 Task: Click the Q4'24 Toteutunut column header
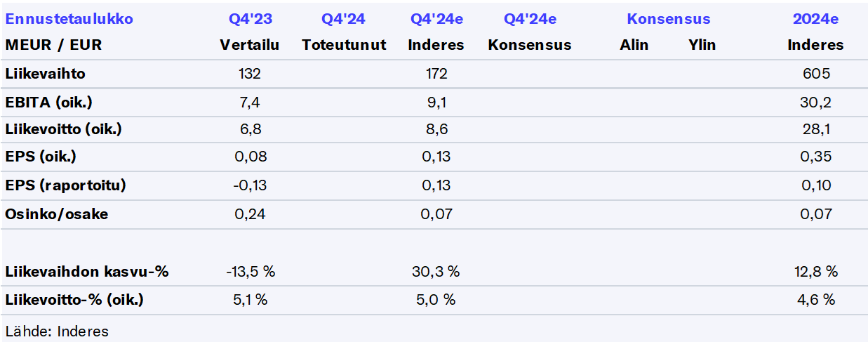coord(343,19)
